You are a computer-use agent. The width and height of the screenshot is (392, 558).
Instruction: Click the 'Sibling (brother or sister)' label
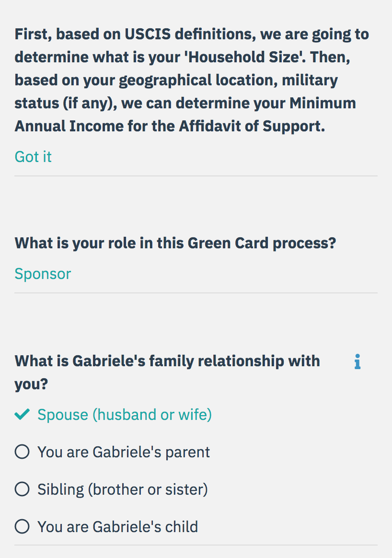122,489
